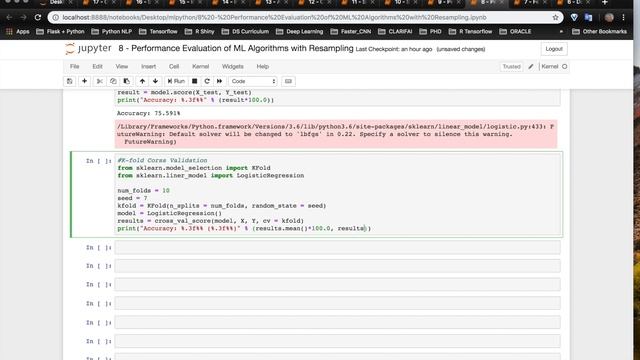Open the browser profile avatar
The image size is (640, 360).
click(609, 18)
